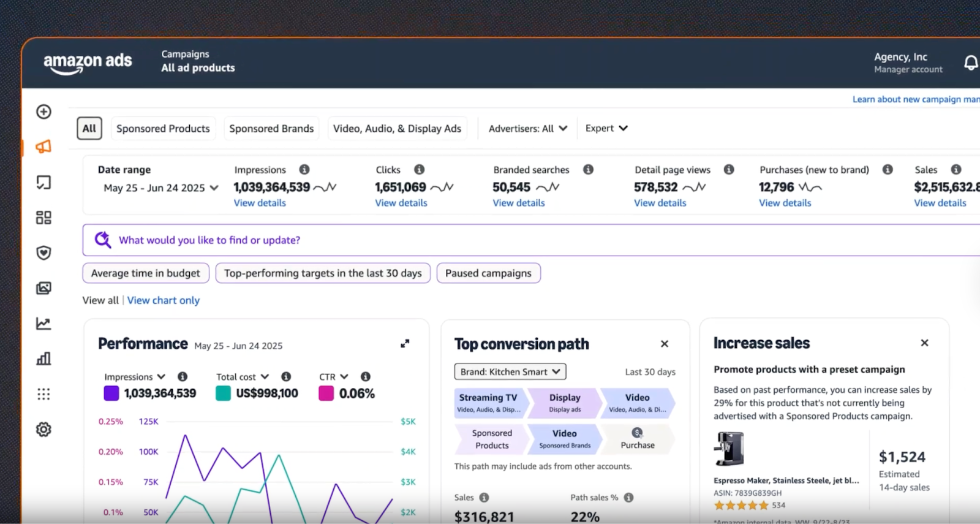Select the Video, Audio, & Display Ads tab
This screenshot has width=980, height=524.
coord(398,129)
